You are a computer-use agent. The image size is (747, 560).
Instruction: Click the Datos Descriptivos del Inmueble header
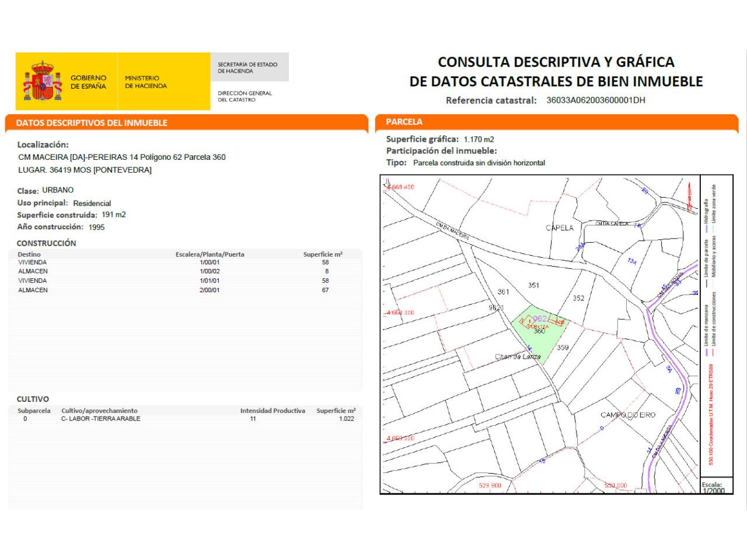click(92, 123)
